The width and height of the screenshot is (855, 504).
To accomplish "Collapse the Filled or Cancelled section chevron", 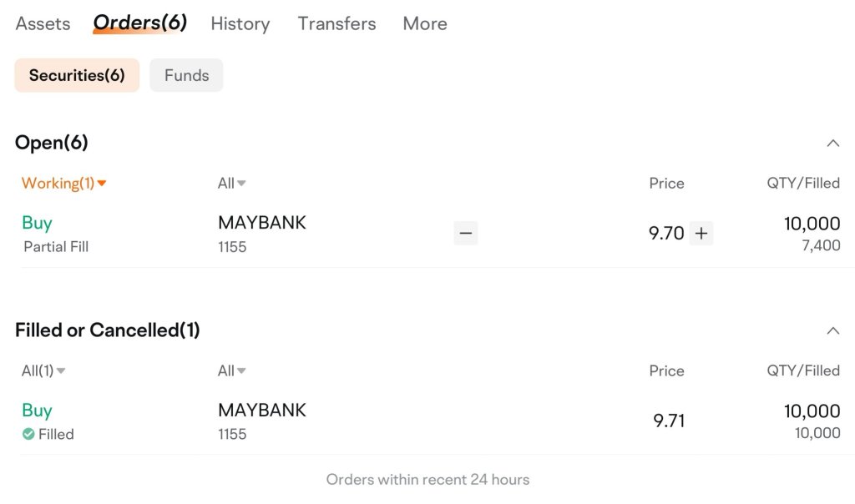I will (832, 330).
